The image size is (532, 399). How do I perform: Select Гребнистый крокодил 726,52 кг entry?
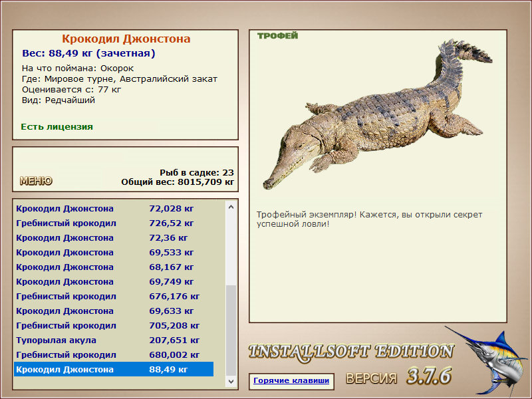coord(114,223)
